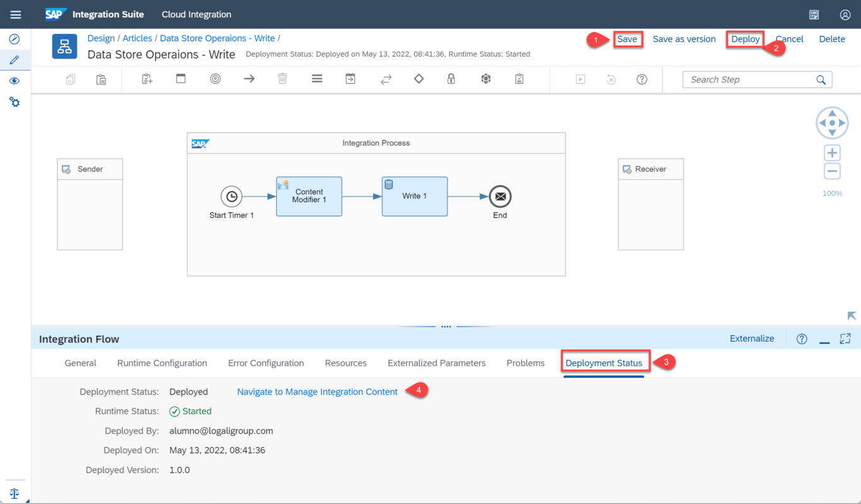Maximize the Integration Flow properties panel

pyautogui.click(x=845, y=338)
